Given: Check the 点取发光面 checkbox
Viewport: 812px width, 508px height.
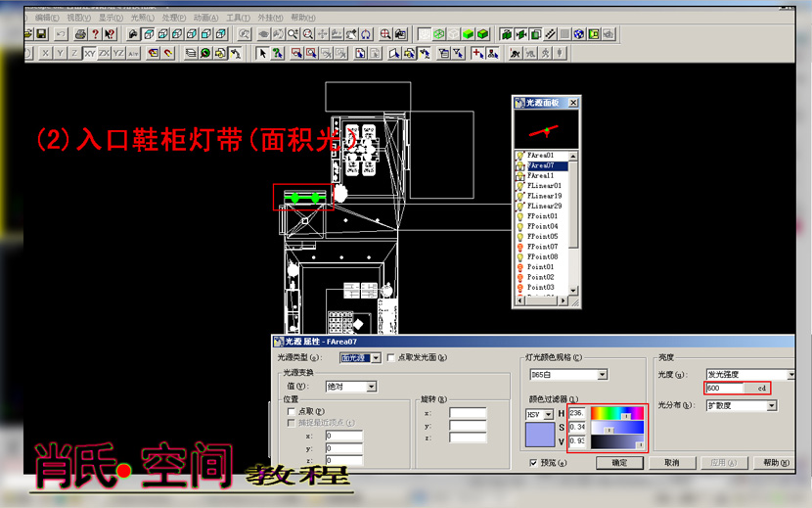Looking at the screenshot, I should click(x=391, y=357).
